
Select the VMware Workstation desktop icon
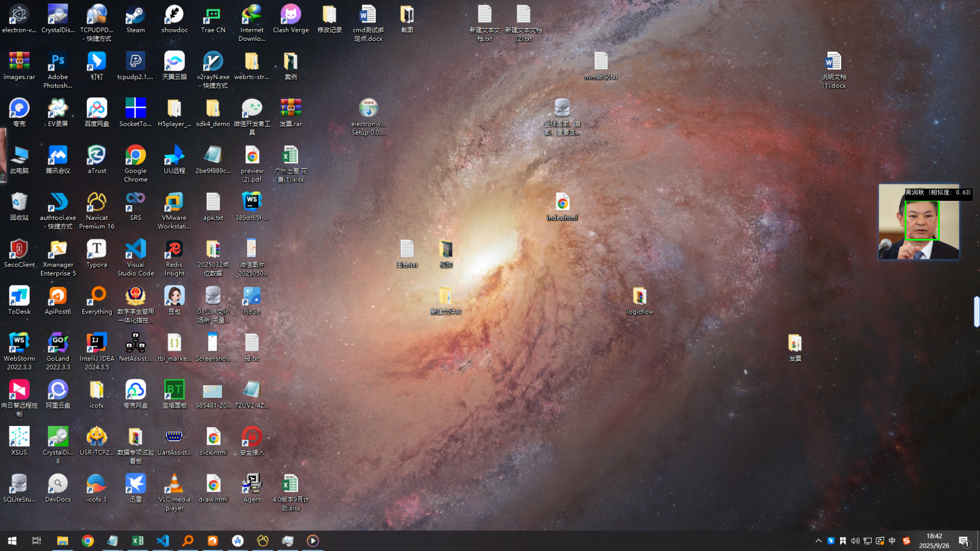pyautogui.click(x=174, y=206)
